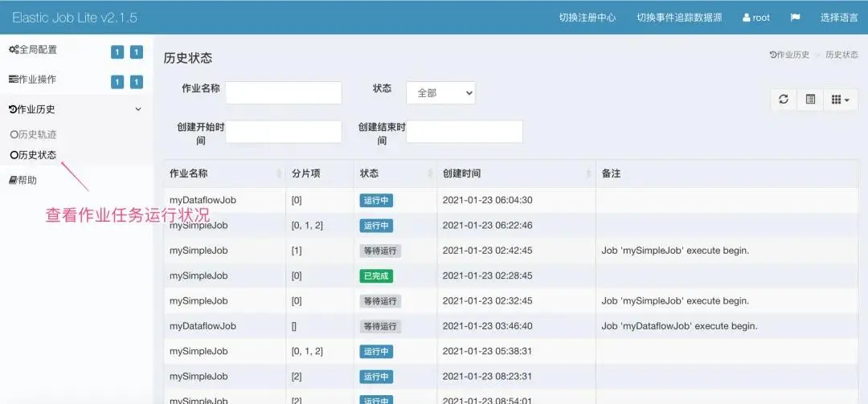Click timestamp 2021-01-23 02:28:45

(x=488, y=275)
